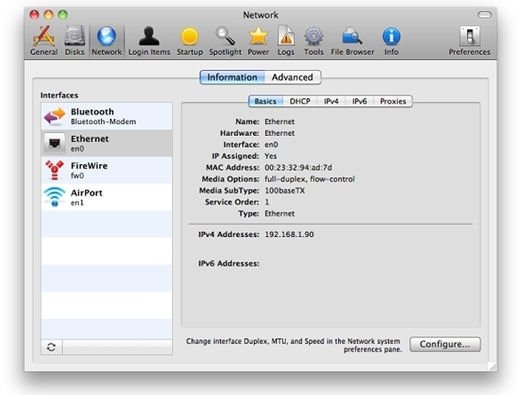Image resolution: width=519 pixels, height=395 pixels.
Task: Select the Basics sub-tab
Action: tap(266, 101)
